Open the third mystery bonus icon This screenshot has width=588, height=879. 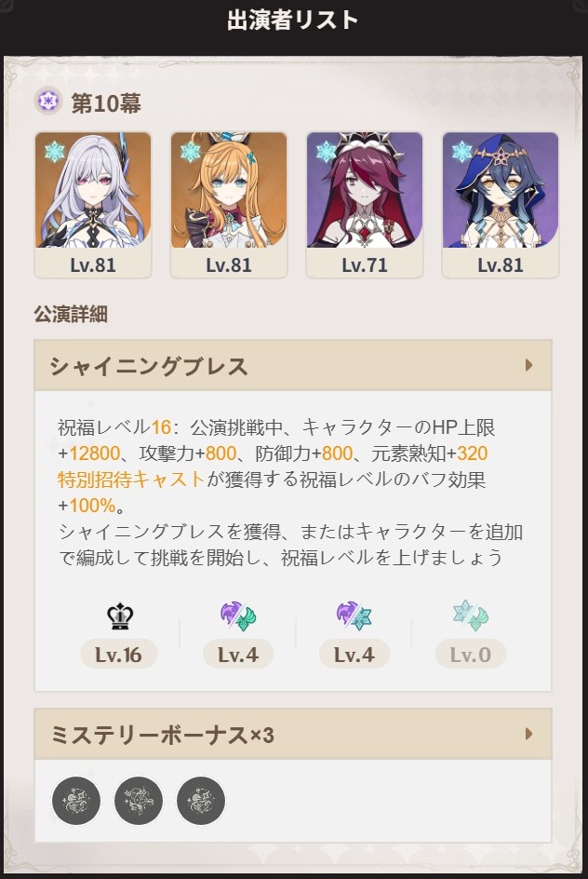[201, 801]
